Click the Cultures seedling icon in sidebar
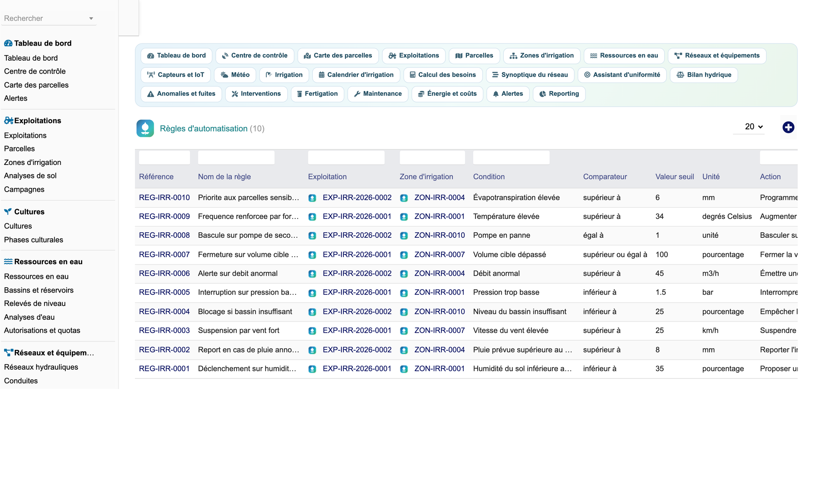 point(8,211)
